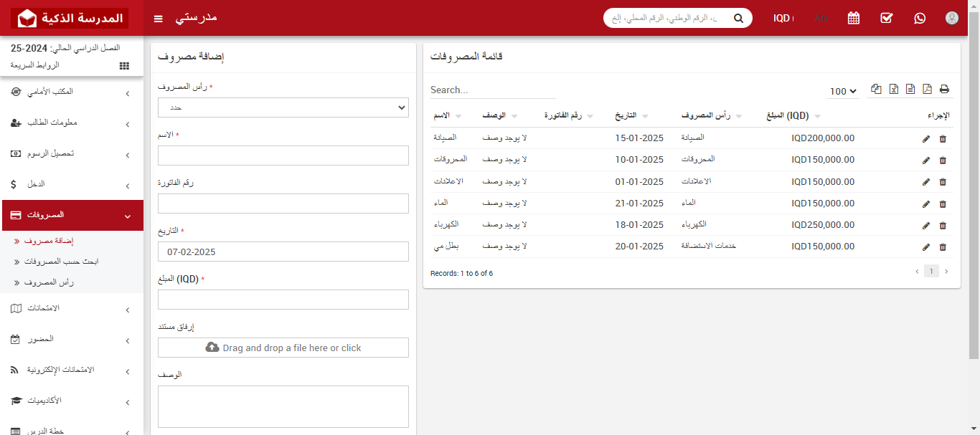Print the expenses list
The image size is (980, 435).
(x=944, y=88)
